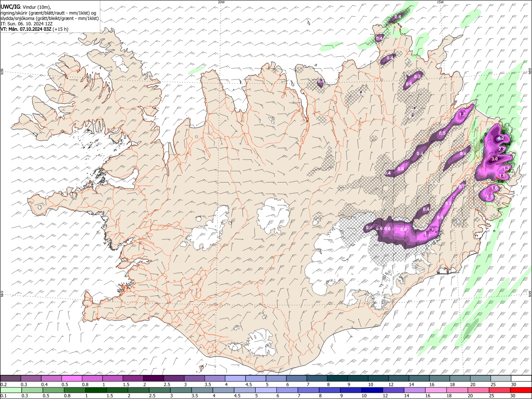
Task: Click the '4.2' precipitation value on map
Action: click(x=500, y=138)
